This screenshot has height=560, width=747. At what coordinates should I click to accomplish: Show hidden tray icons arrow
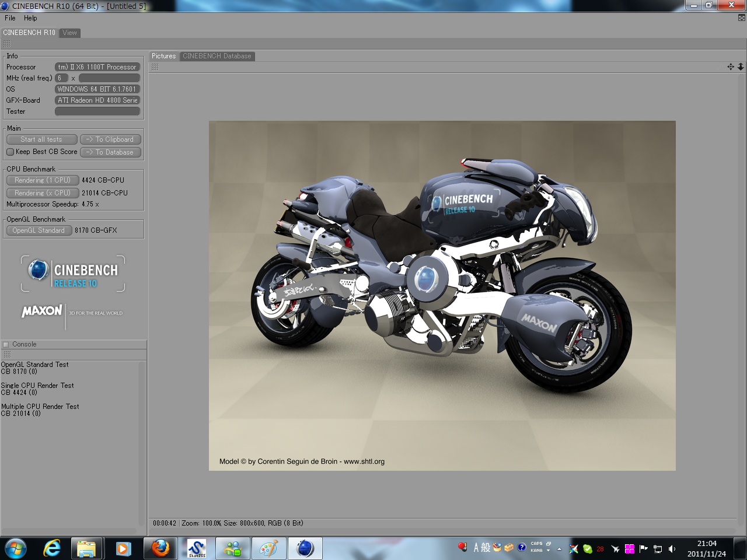559,549
